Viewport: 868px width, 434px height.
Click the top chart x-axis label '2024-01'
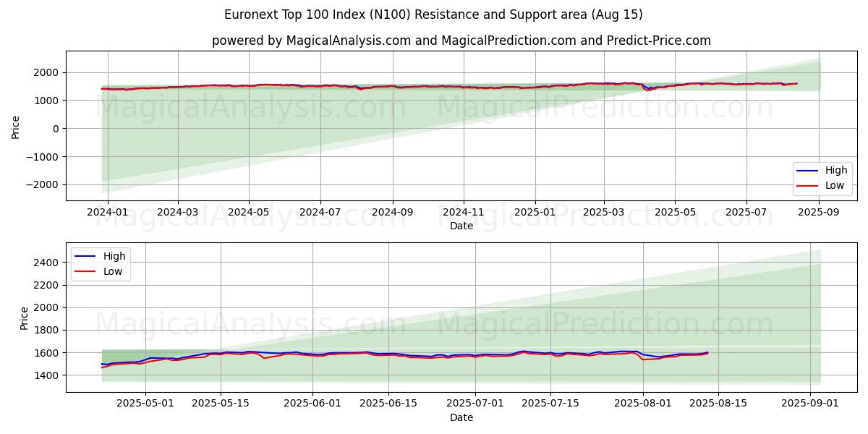coord(107,213)
